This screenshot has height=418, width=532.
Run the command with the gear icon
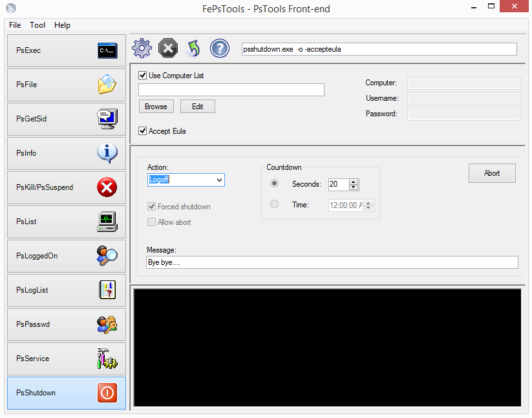142,48
